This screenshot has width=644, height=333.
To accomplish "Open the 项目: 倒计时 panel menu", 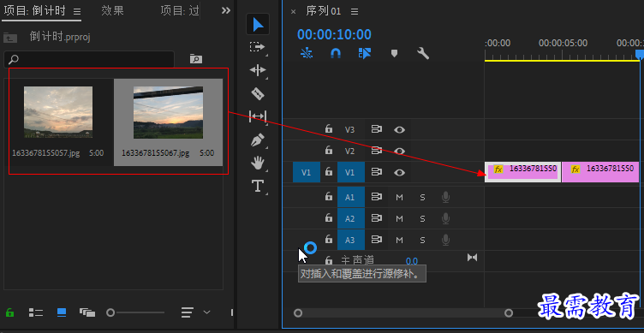I will pos(77,12).
